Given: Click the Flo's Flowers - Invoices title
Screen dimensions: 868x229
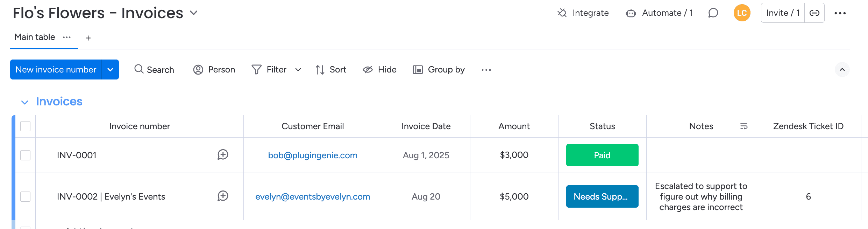Looking at the screenshot, I should [98, 13].
